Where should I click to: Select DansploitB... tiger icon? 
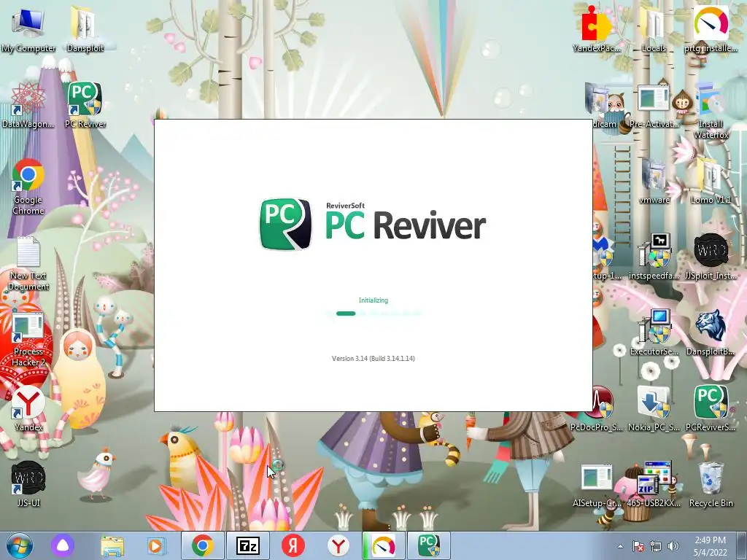(711, 332)
